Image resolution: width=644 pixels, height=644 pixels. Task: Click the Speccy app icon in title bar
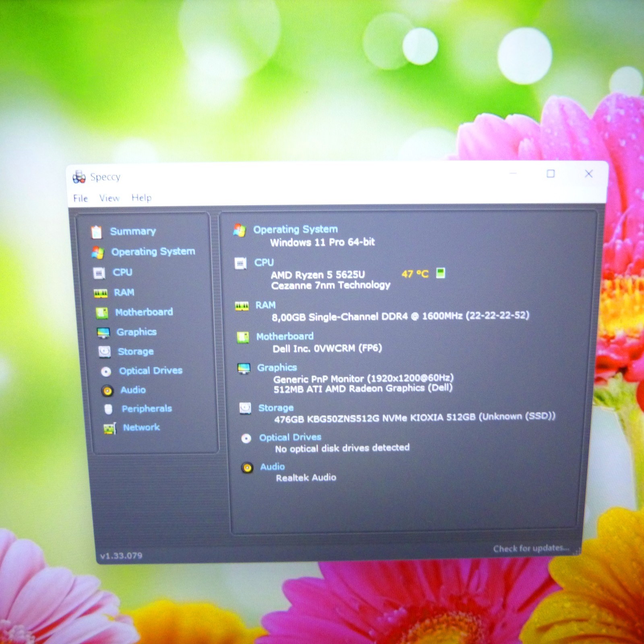(x=79, y=177)
